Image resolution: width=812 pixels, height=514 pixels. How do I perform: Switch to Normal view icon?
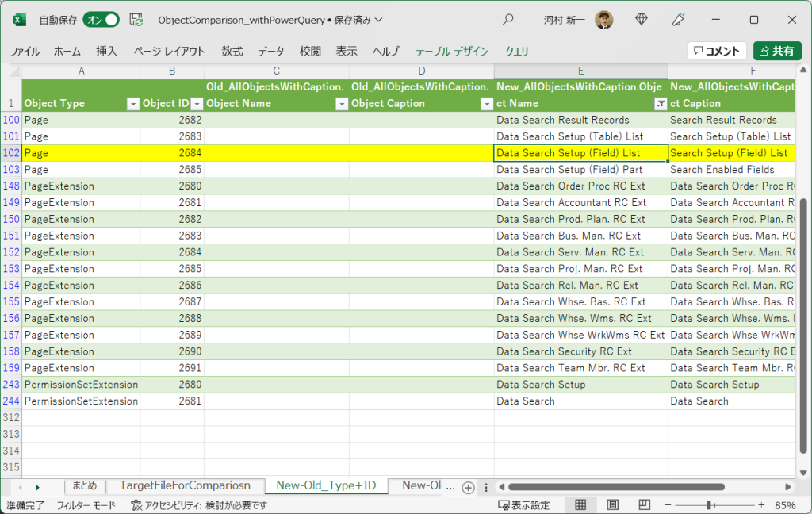580,505
